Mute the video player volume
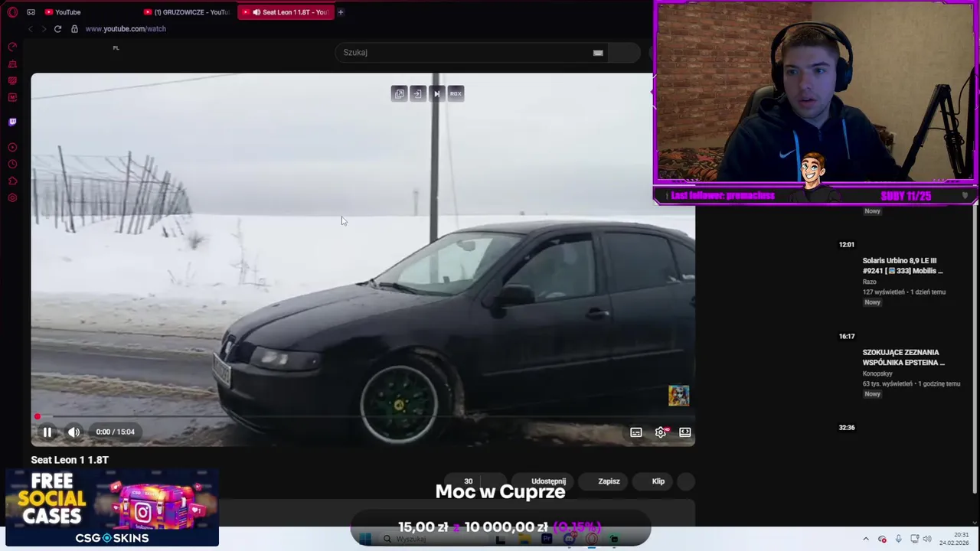 73,432
